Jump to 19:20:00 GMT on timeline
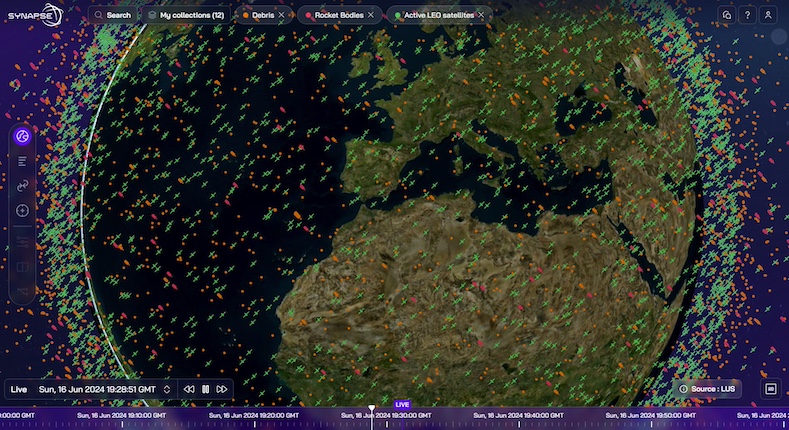Screen dimensions: 789x430 pos(254,416)
